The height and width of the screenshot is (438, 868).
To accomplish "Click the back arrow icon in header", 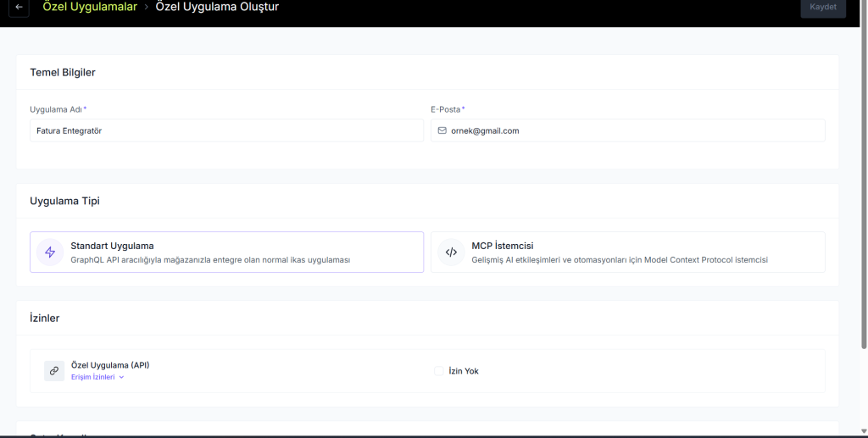I will pos(19,7).
